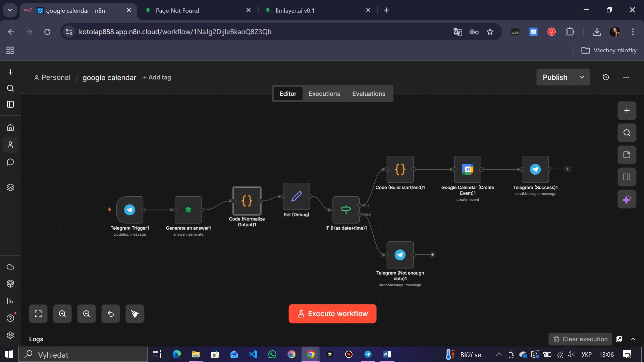Open the stacked layers sidebar icon

(x=10, y=187)
